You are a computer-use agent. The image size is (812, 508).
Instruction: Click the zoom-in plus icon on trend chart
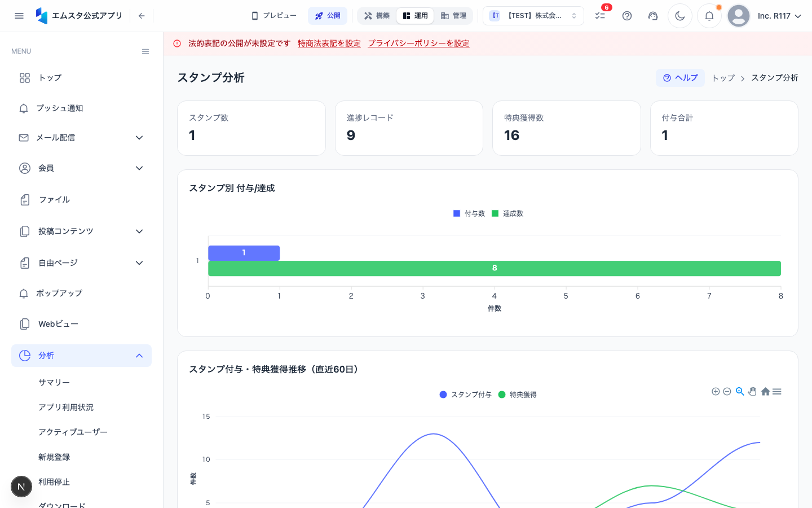[716, 391]
